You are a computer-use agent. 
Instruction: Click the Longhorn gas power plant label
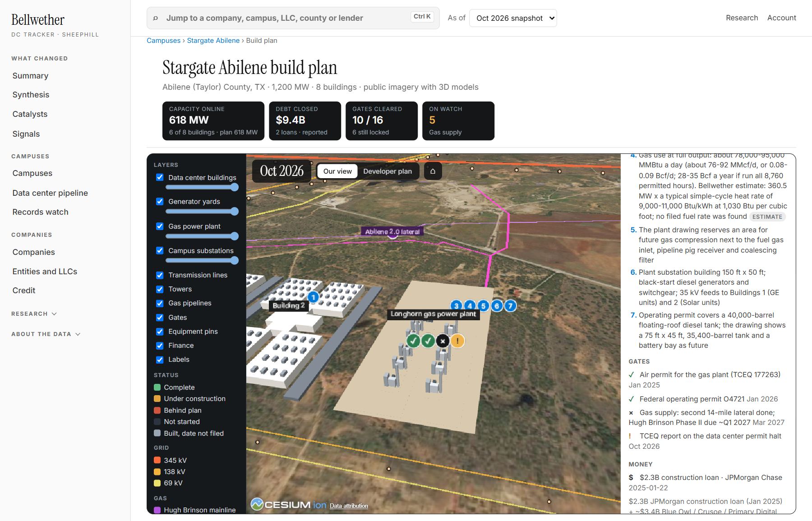pyautogui.click(x=433, y=314)
